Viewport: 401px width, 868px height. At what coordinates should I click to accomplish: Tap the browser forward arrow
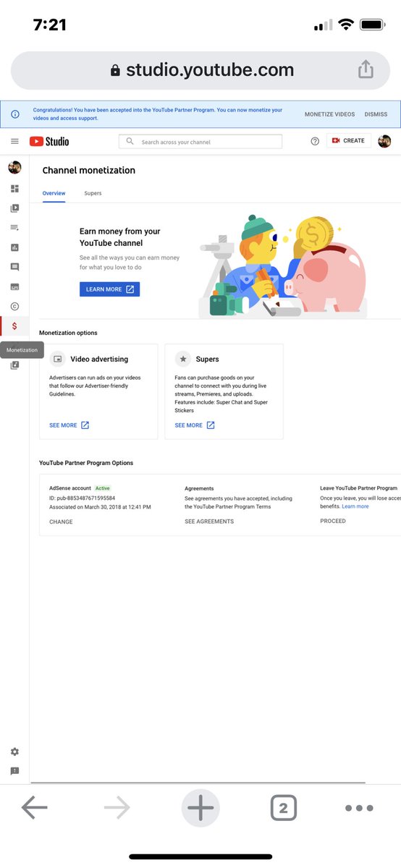pyautogui.click(x=117, y=807)
